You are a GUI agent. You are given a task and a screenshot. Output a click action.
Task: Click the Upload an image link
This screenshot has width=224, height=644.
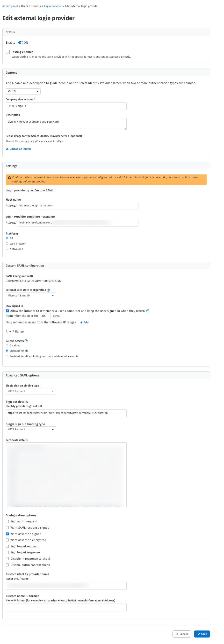click(x=20, y=149)
